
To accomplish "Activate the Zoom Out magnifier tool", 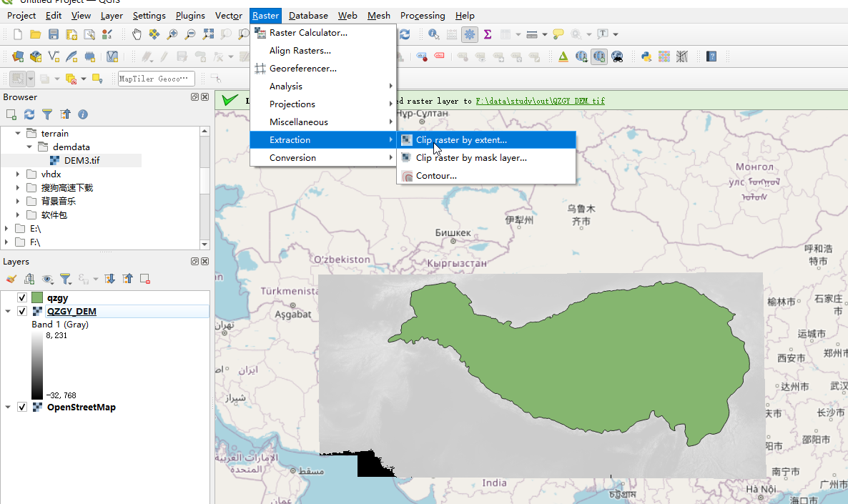I will tap(189, 34).
